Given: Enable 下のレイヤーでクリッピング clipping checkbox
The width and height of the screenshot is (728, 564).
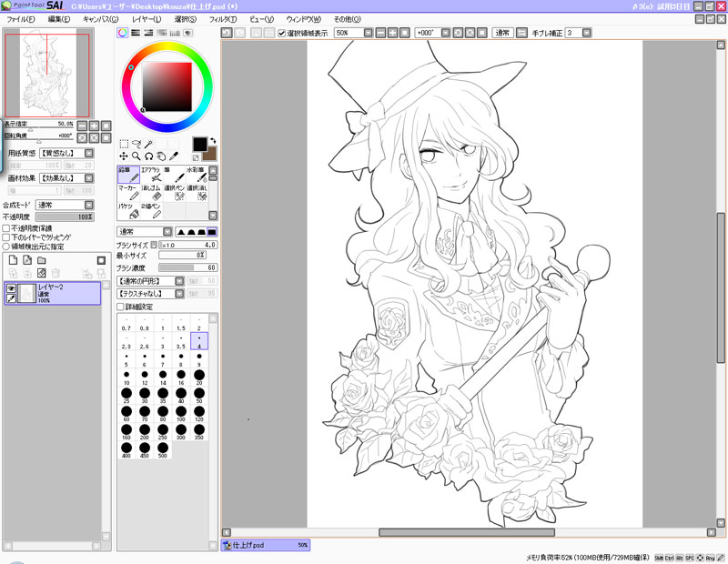Looking at the screenshot, I should [x=6, y=237].
